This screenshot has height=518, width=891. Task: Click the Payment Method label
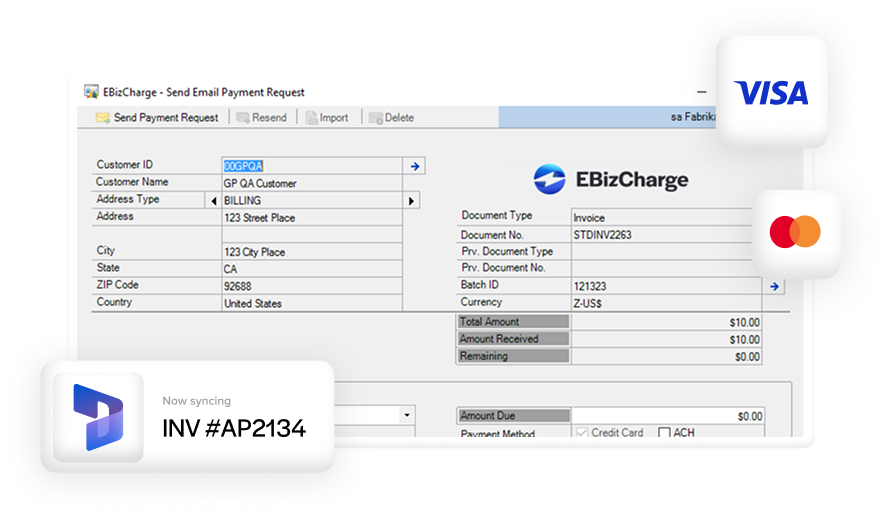tap(498, 433)
